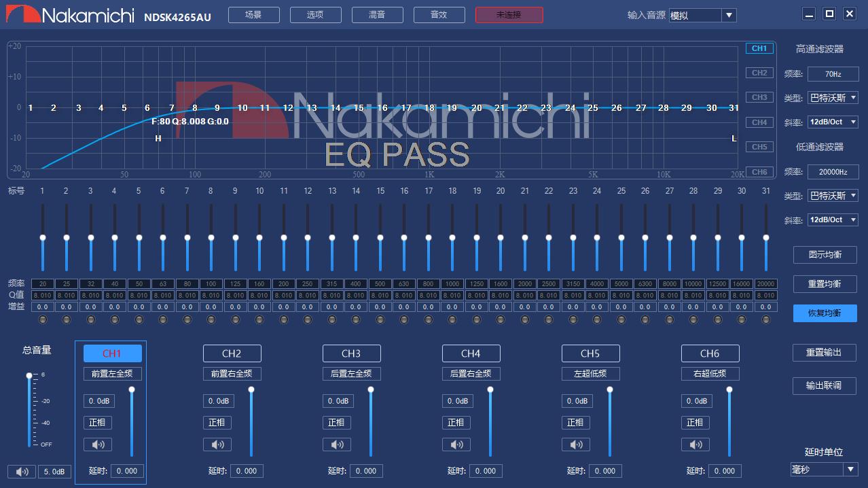
Task: Open the 输入音源 input source dropdown
Action: [702, 15]
